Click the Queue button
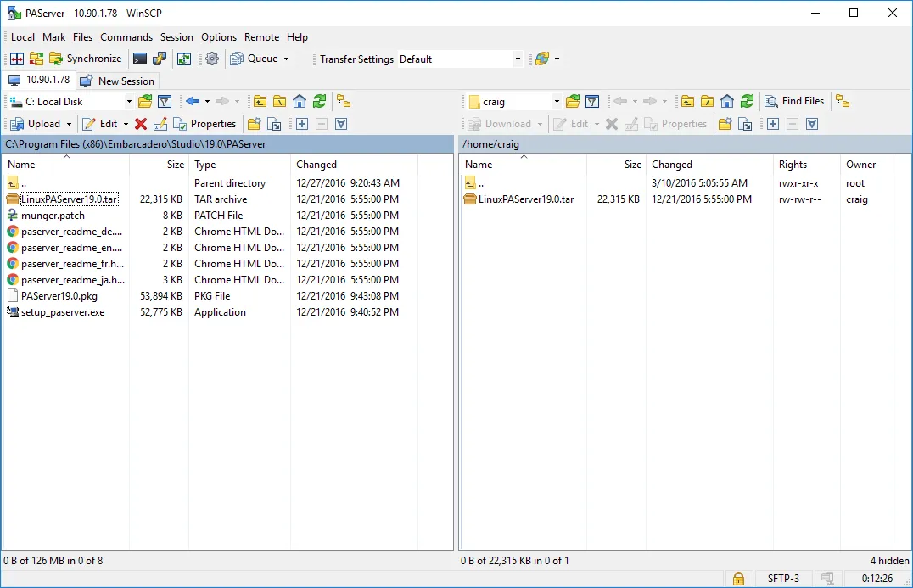The image size is (913, 588). click(254, 59)
